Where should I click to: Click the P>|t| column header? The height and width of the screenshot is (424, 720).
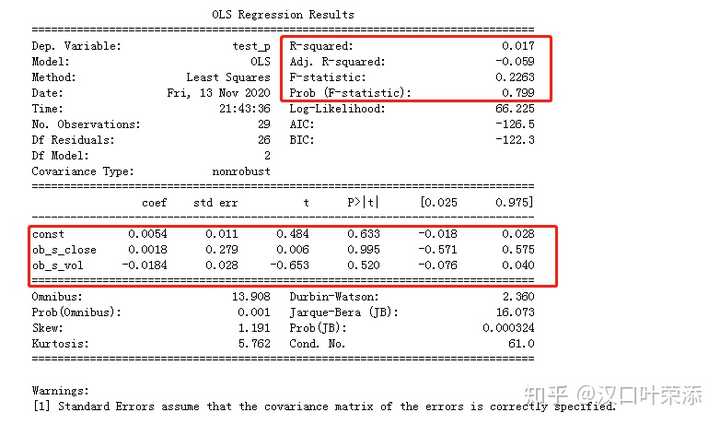[x=363, y=202]
